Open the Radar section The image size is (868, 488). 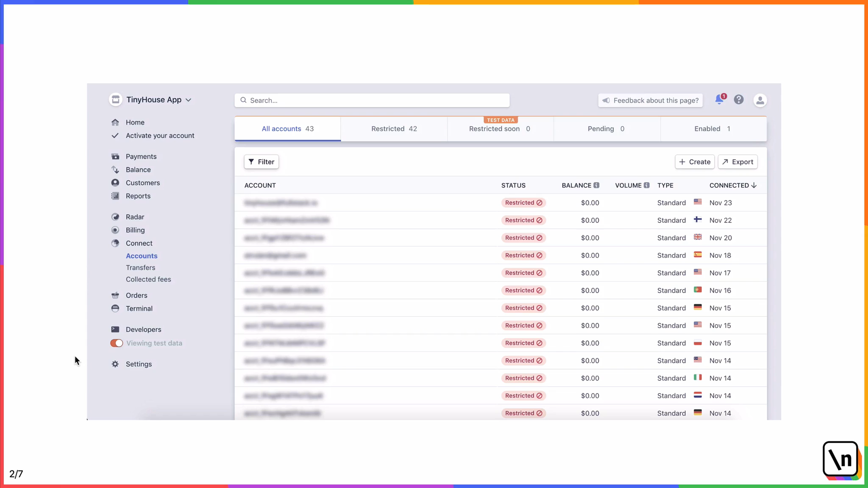tap(134, 216)
